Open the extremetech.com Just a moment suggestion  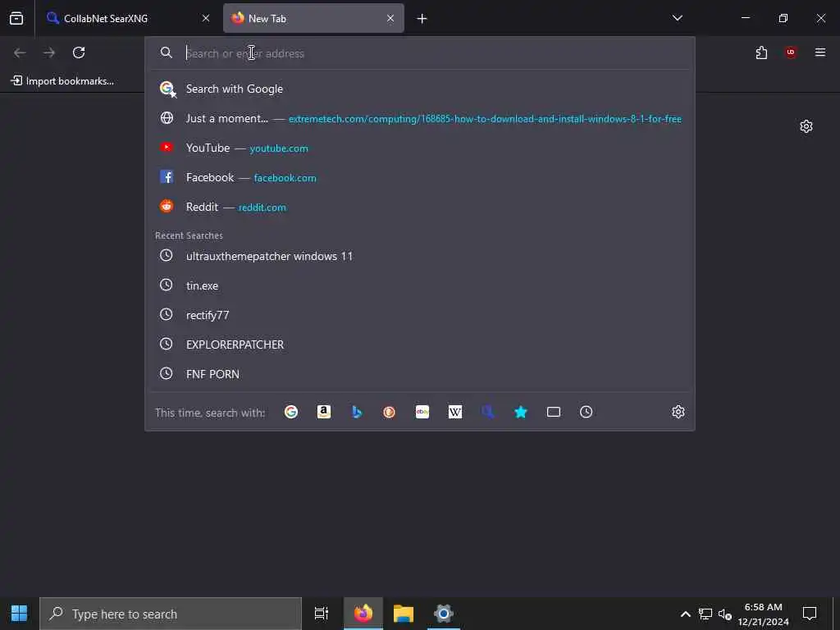[420, 118]
